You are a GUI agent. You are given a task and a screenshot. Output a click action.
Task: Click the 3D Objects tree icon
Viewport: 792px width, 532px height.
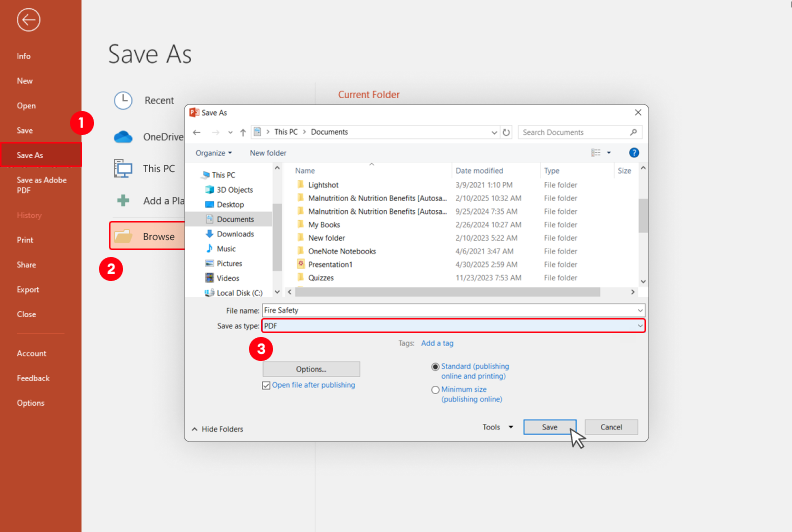click(x=209, y=189)
